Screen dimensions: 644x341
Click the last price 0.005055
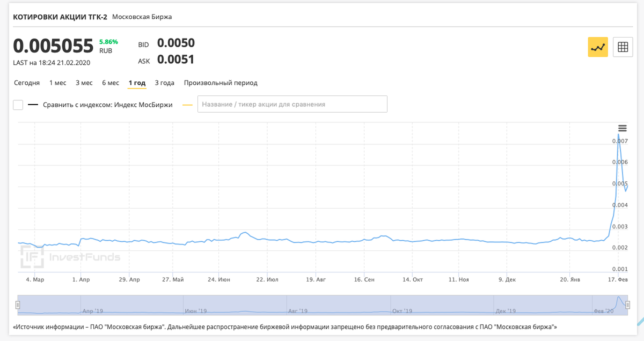[x=53, y=46]
